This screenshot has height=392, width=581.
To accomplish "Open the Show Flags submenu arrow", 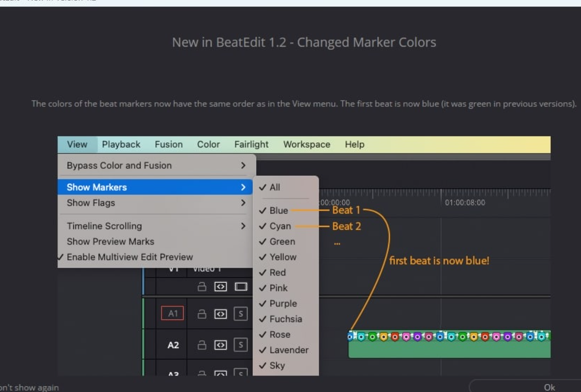I will point(243,203).
